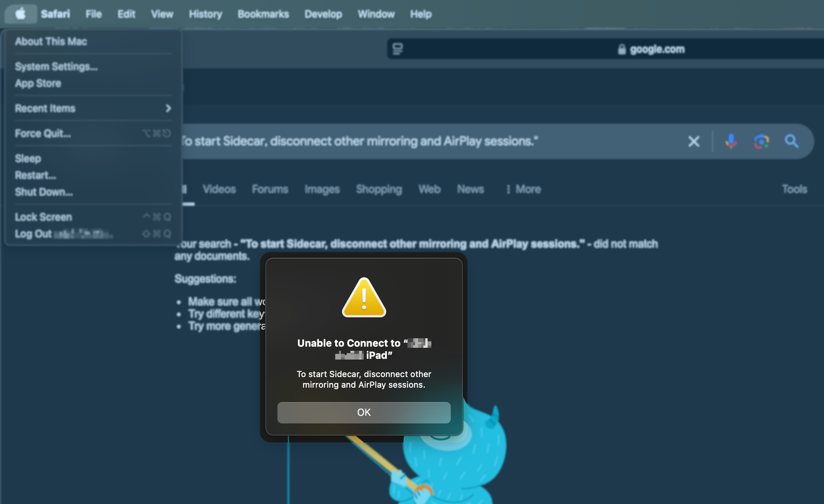Open the Safari menu

[x=55, y=14]
